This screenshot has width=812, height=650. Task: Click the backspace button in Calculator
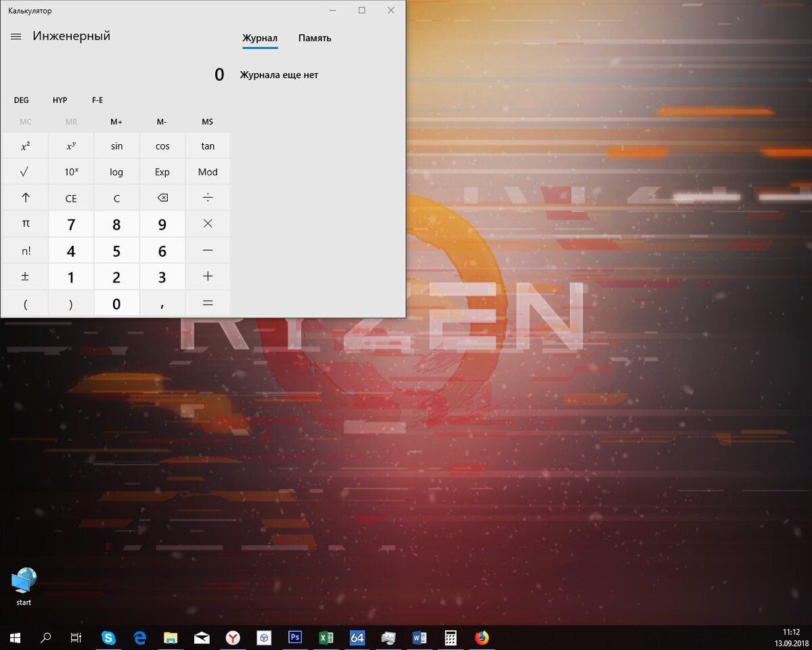pos(162,198)
